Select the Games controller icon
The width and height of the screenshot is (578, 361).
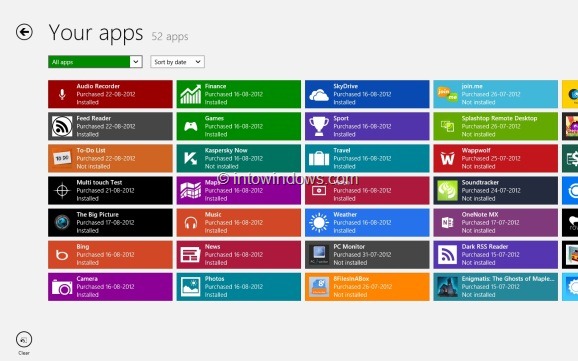tap(191, 126)
